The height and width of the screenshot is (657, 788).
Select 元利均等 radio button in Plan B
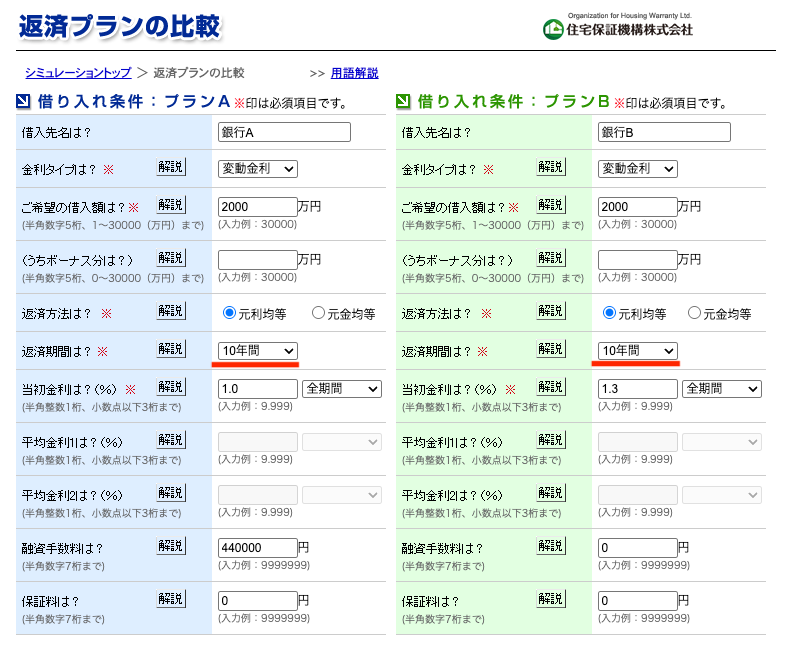coord(609,313)
